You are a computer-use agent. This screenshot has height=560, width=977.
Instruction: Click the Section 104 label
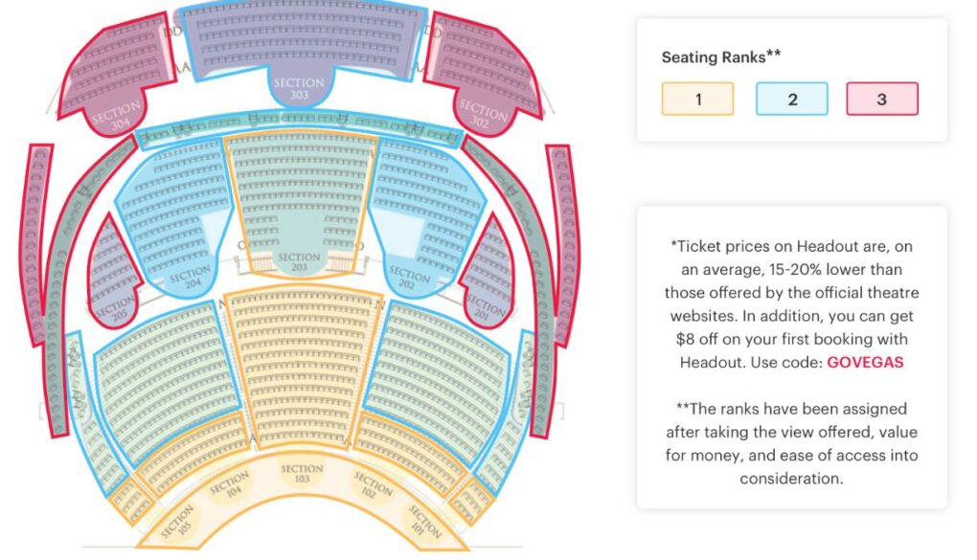(231, 485)
